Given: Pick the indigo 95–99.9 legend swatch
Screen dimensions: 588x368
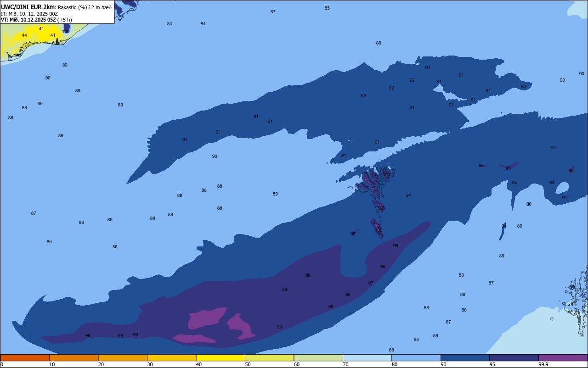Looking at the screenshot, I should click(x=514, y=357).
